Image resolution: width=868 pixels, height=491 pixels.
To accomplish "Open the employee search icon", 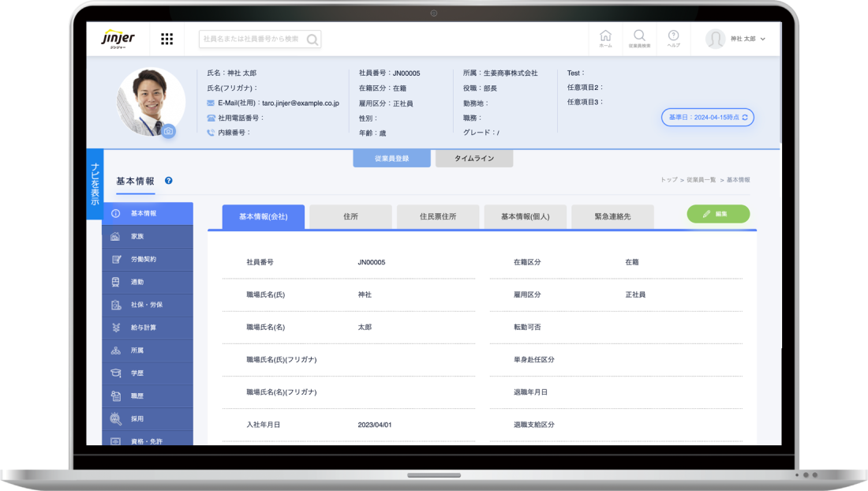I will (639, 38).
